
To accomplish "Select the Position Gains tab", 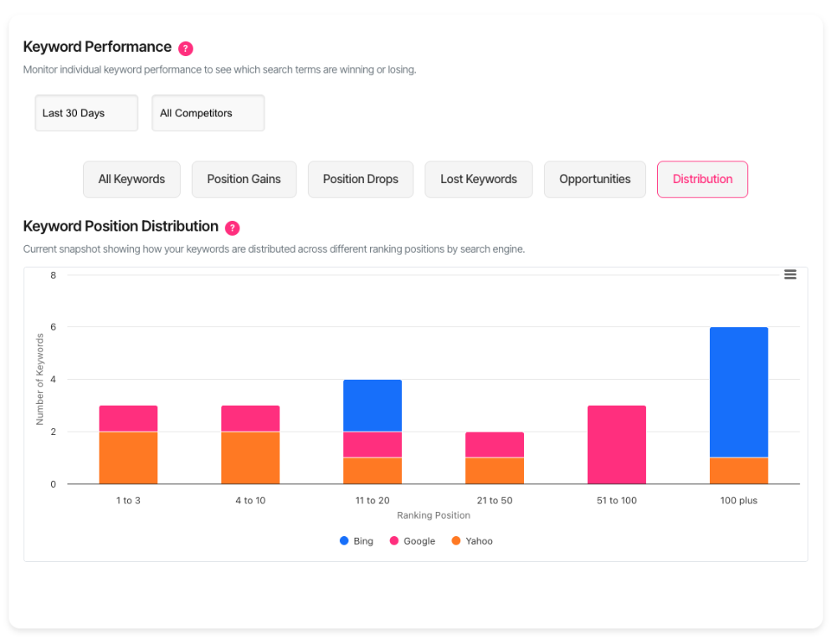I will point(244,179).
